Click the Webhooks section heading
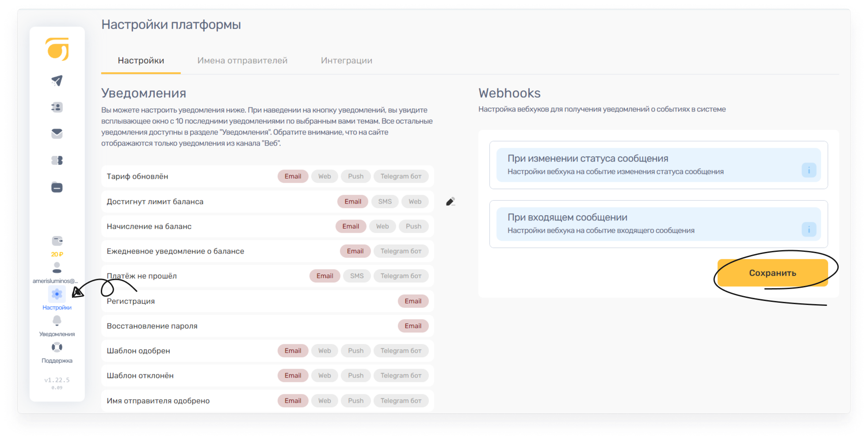The image size is (868, 440). (x=509, y=93)
